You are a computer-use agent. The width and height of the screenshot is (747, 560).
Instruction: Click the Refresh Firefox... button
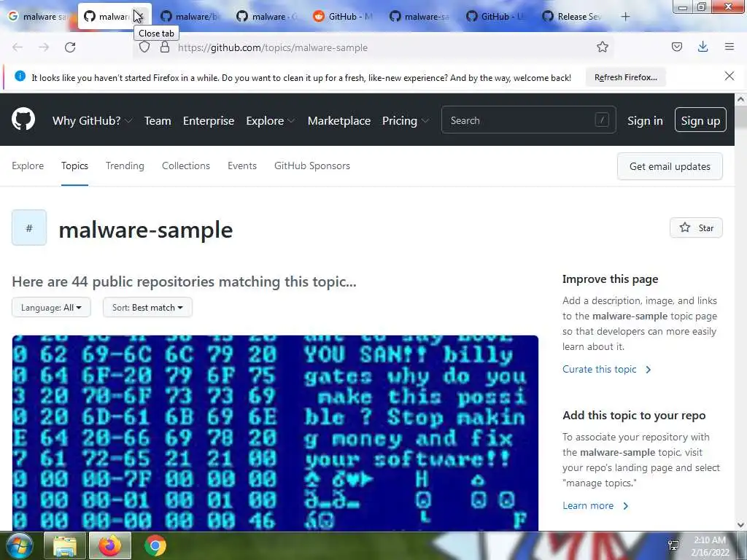(x=625, y=77)
